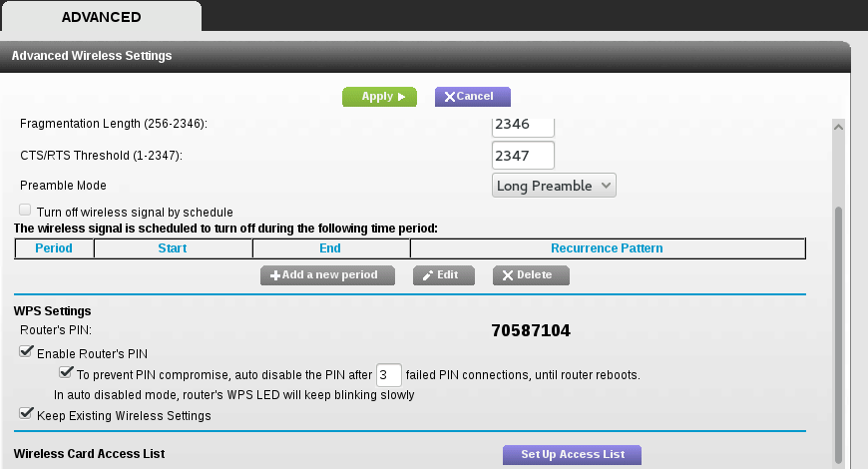
Task: Click the Fragmentation Length input field
Action: click(x=523, y=127)
